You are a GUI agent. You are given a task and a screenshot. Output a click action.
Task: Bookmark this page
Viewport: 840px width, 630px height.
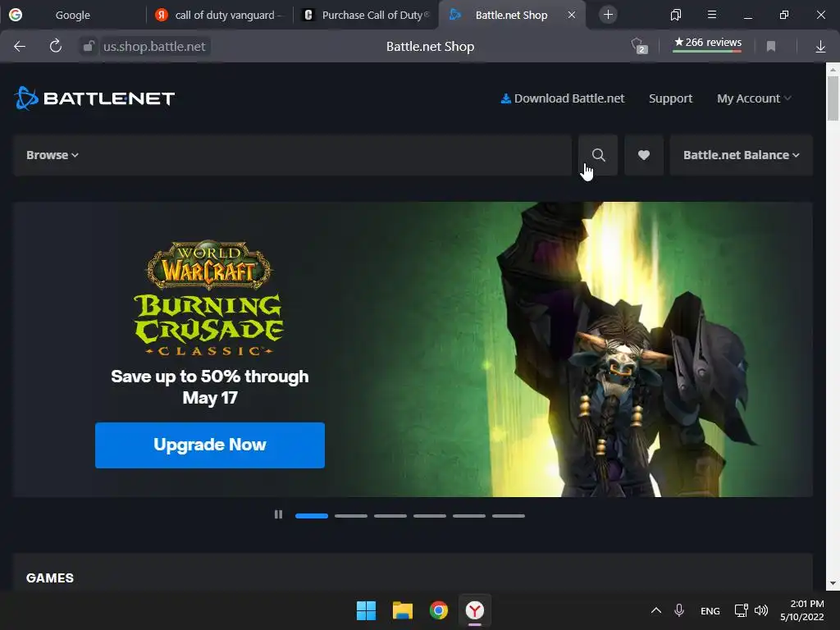click(771, 47)
